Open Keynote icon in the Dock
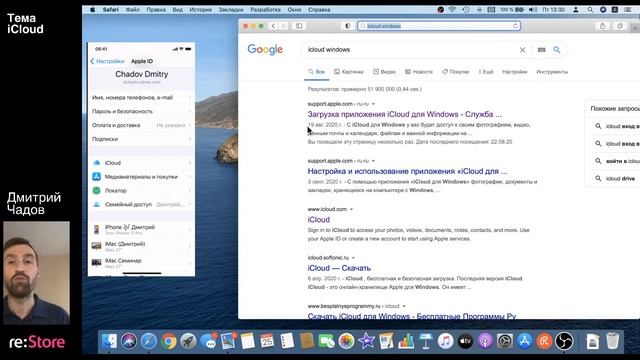 pos(425,341)
